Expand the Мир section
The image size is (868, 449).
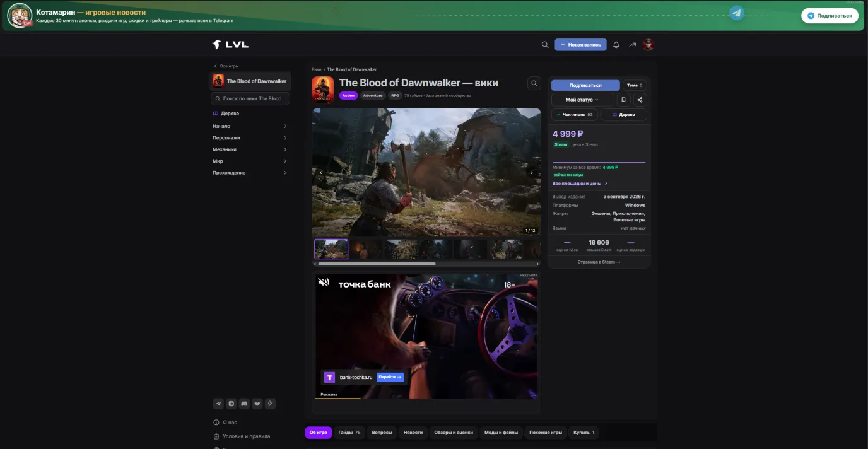(250, 161)
